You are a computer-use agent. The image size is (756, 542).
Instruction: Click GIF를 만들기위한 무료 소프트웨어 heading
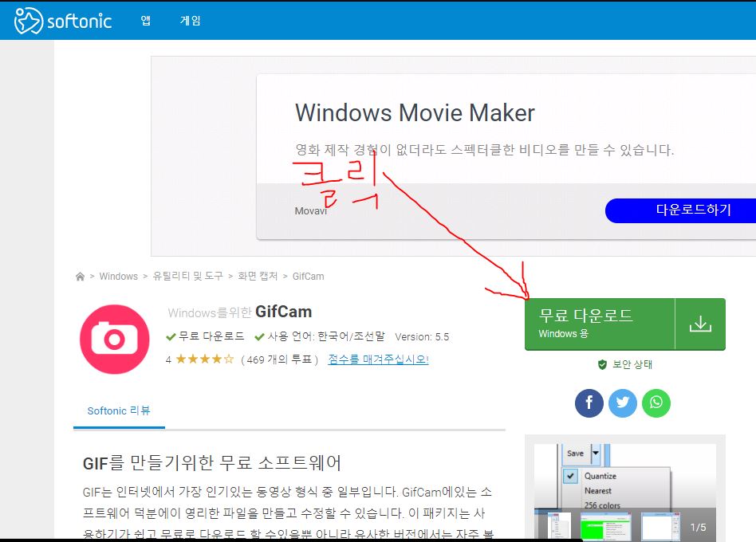212,463
